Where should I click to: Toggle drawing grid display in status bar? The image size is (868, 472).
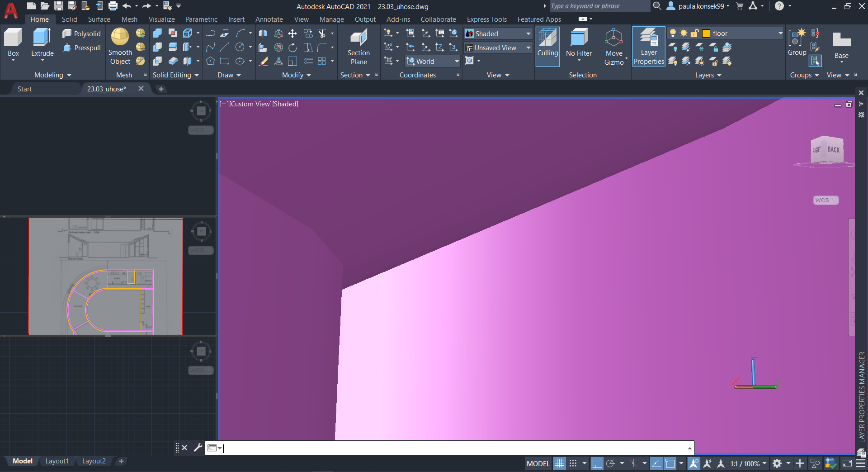[x=560, y=463]
